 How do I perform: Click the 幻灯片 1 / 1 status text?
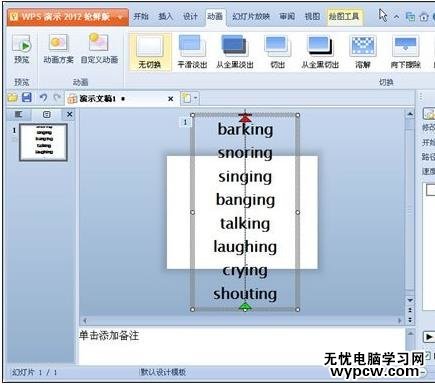(35, 372)
